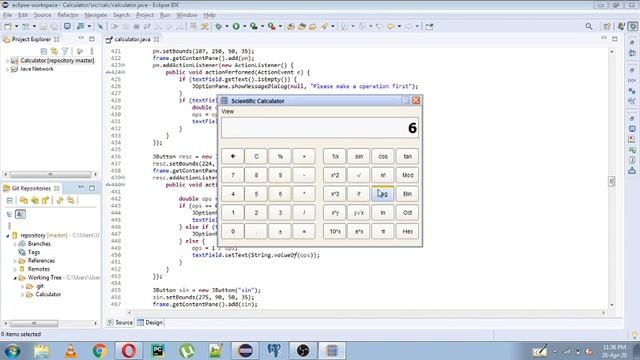Click the New file toolbar icon
This screenshot has height=360, width=640.
tap(7, 27)
